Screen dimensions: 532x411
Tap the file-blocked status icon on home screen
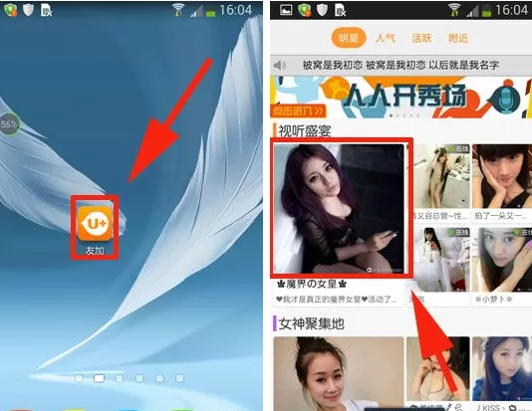(46, 10)
